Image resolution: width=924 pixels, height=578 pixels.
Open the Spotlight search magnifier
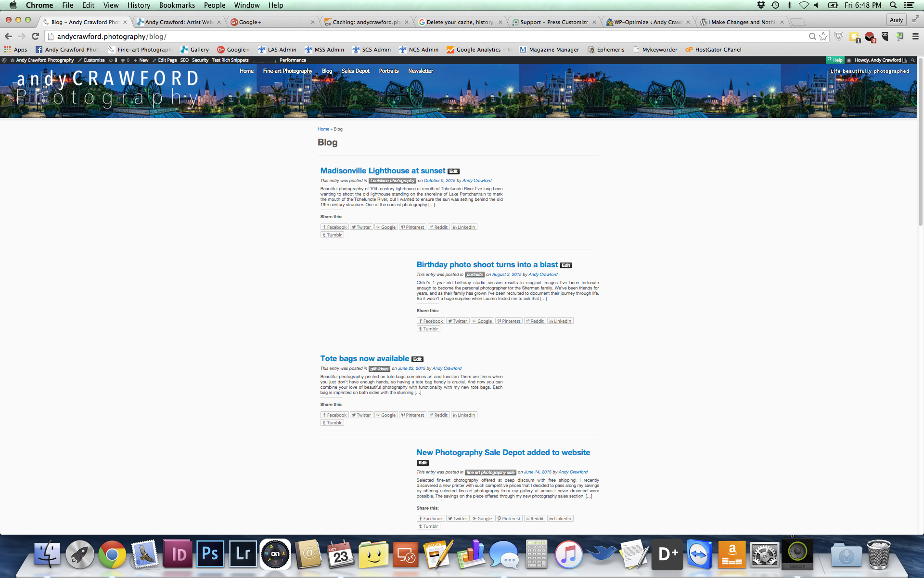893,5
